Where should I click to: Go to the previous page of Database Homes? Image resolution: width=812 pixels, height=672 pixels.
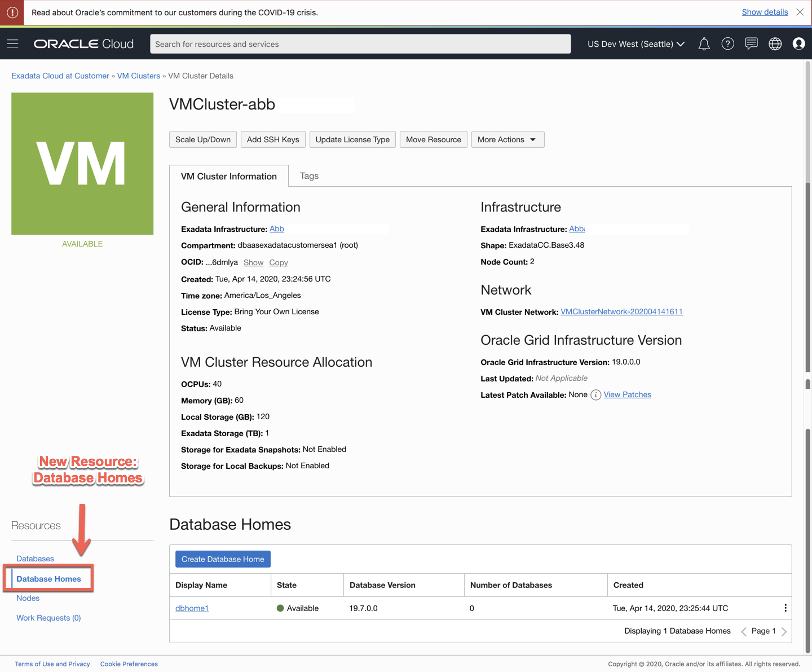[744, 631]
